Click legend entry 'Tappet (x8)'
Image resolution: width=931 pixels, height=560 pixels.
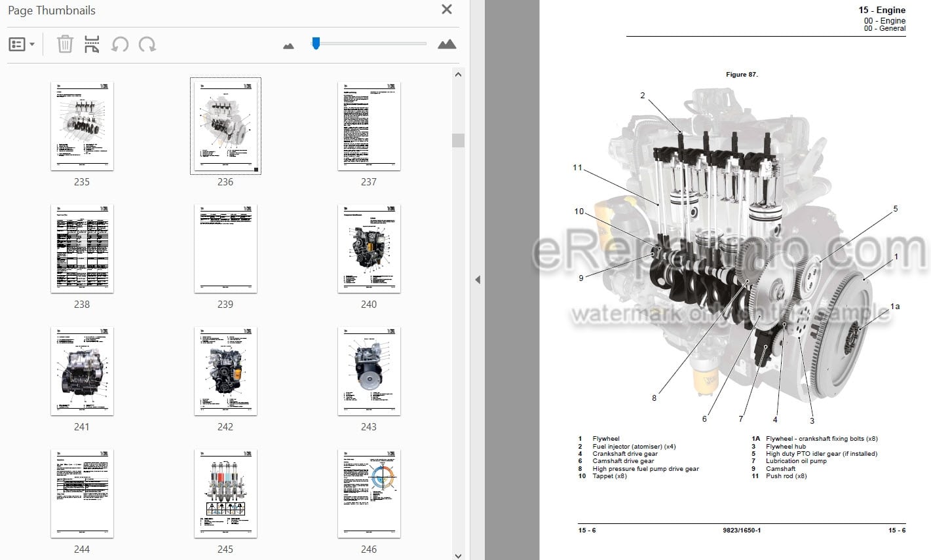point(609,476)
